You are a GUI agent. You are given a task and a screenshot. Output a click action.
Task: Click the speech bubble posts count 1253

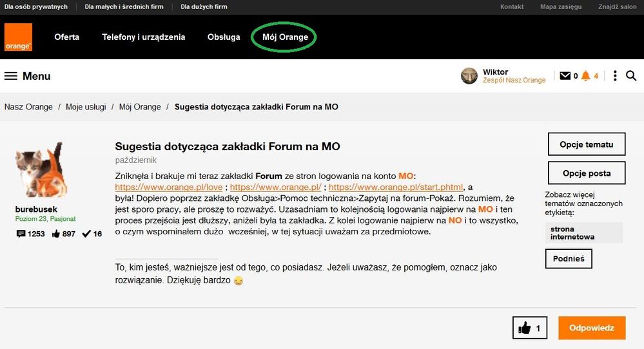[x=30, y=234]
